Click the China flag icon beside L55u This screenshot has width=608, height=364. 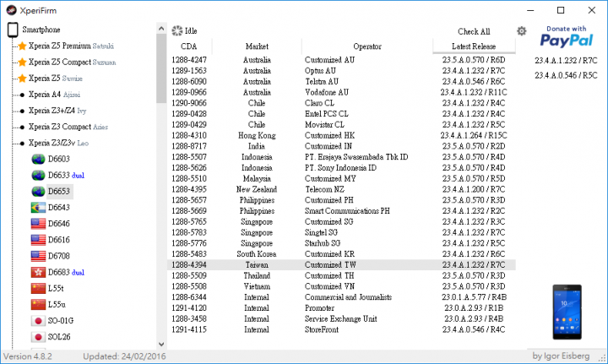pos(38,305)
